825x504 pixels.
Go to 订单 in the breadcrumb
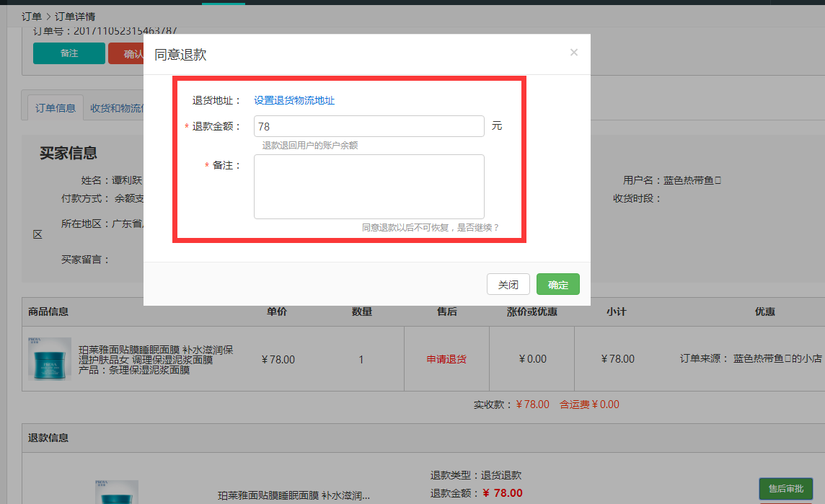(32, 16)
